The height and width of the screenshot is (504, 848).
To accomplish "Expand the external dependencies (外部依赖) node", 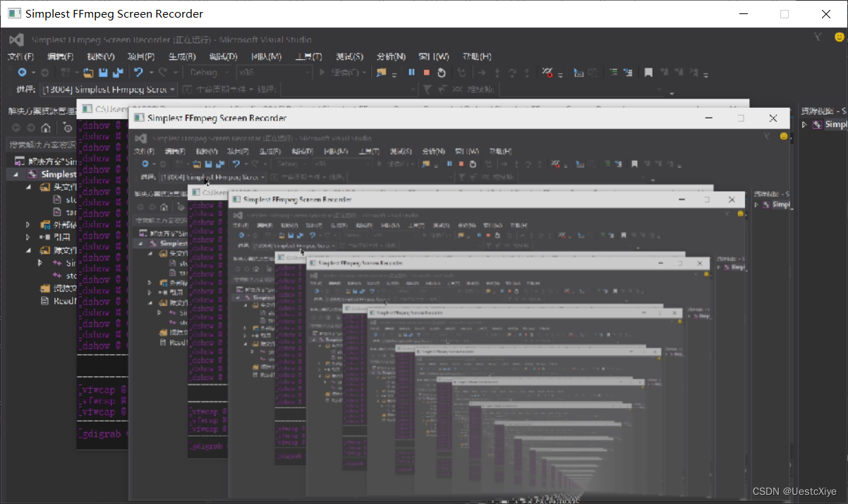I will [x=29, y=225].
